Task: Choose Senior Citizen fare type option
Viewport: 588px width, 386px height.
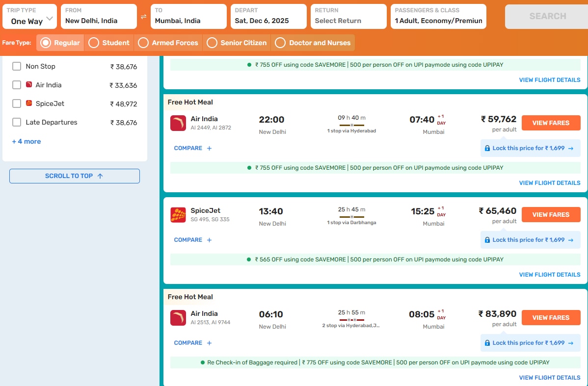Action: pos(212,43)
